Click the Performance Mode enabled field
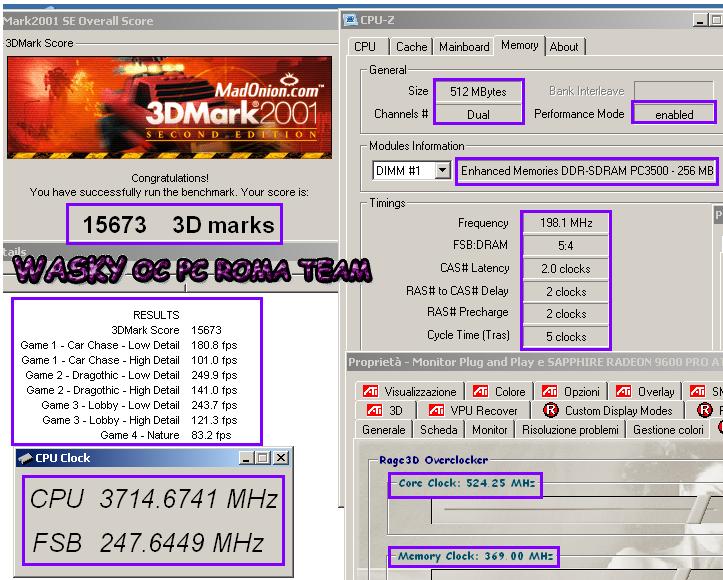The image size is (723, 580). (674, 114)
